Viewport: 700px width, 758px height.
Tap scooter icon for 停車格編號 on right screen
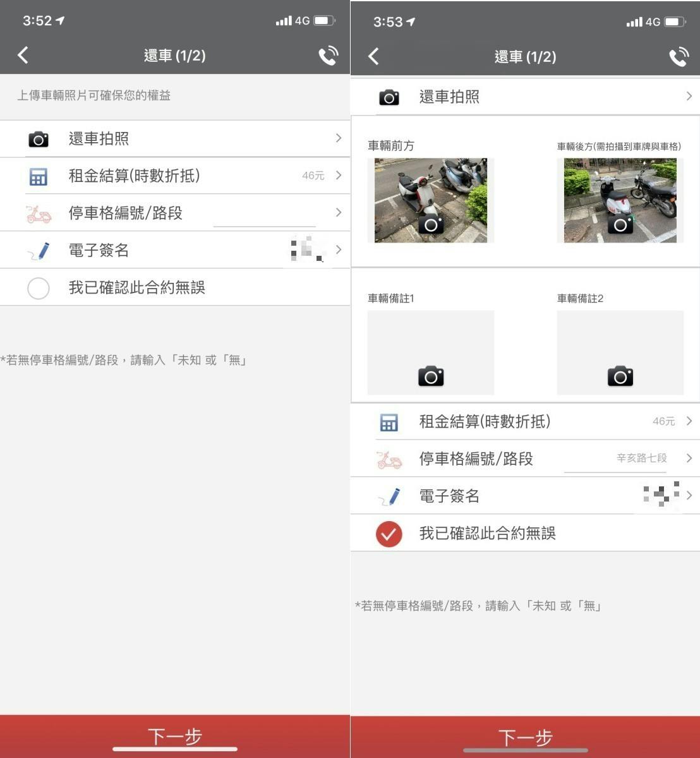tap(389, 459)
